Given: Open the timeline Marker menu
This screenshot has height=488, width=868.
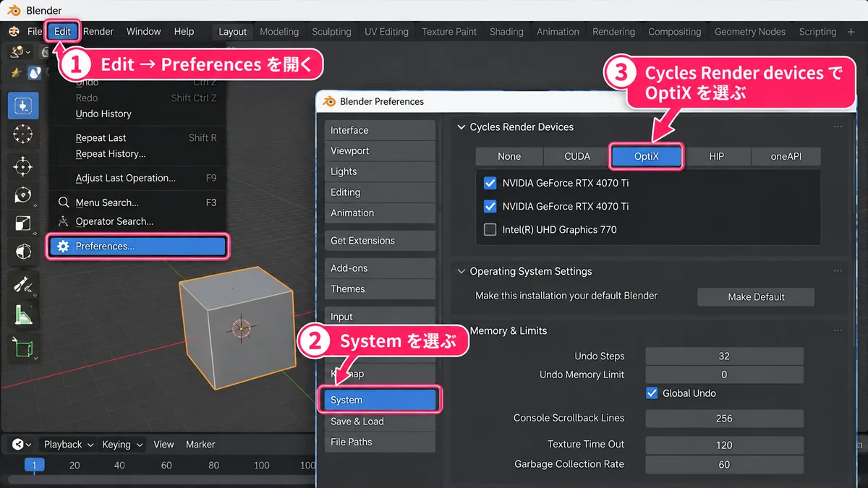Looking at the screenshot, I should (x=200, y=445).
